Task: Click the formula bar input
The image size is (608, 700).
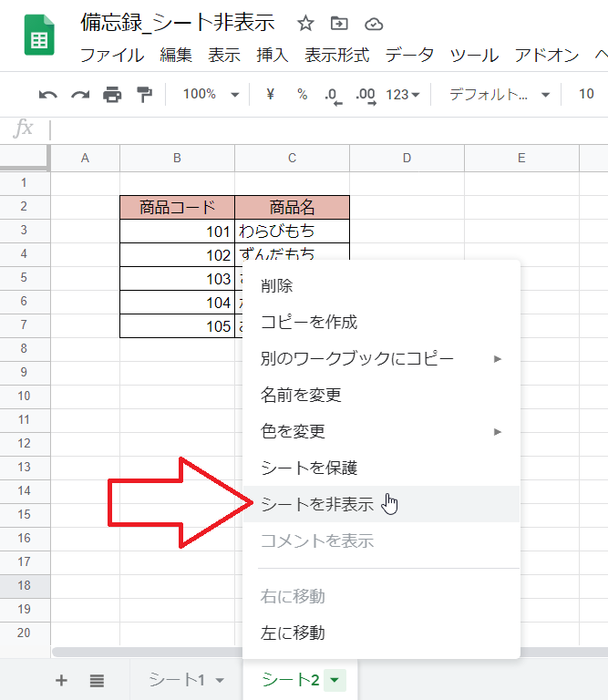Action: [328, 130]
